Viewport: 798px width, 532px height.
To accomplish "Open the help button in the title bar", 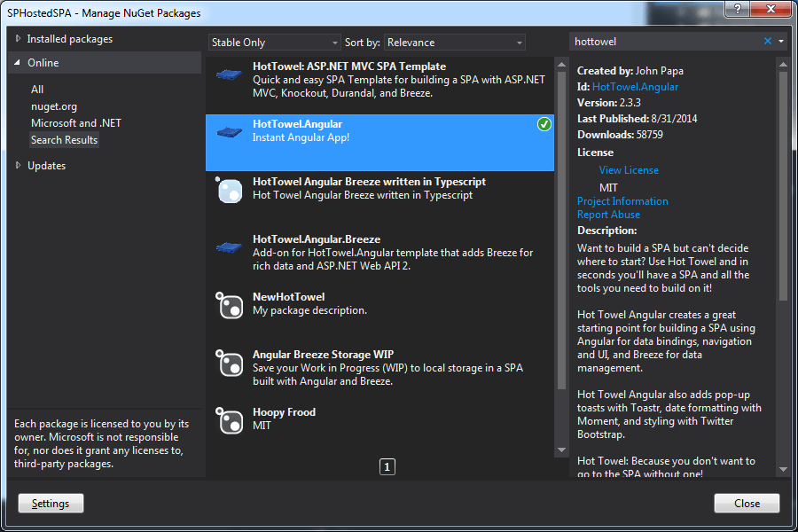I will coord(737,9).
